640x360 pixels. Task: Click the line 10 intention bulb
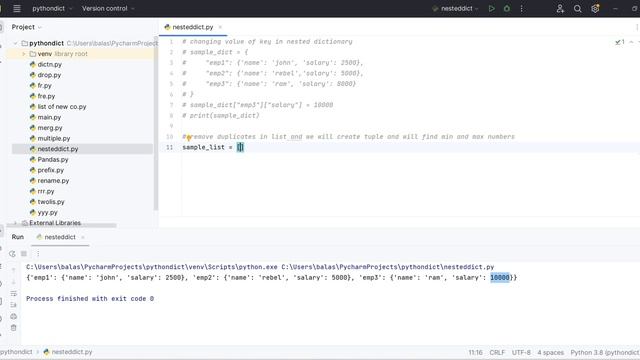[x=189, y=138]
